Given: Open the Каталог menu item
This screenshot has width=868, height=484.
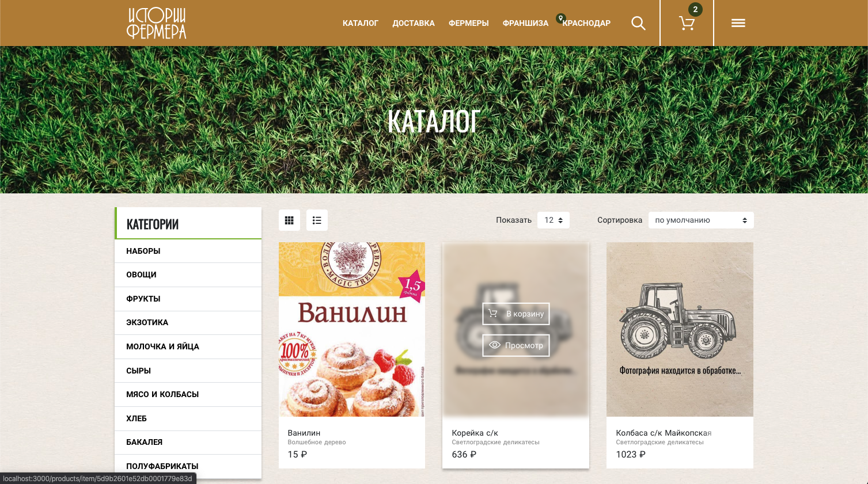Looking at the screenshot, I should 361,23.
